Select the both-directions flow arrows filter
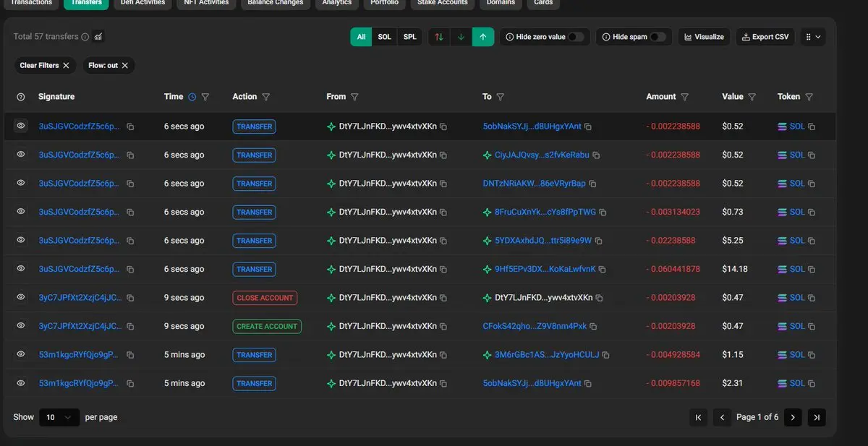The width and height of the screenshot is (868, 446). 438,37
